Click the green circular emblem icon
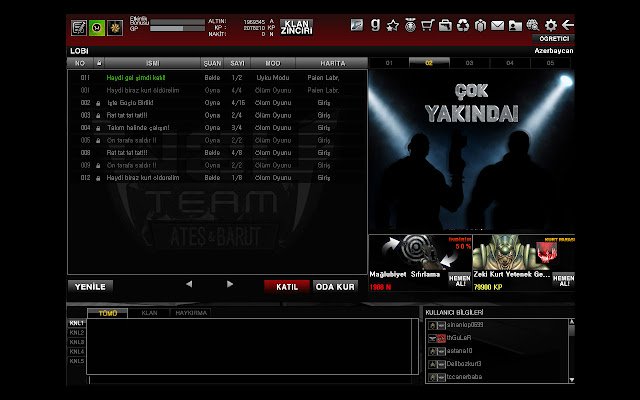The height and width of the screenshot is (400, 640). point(97,28)
